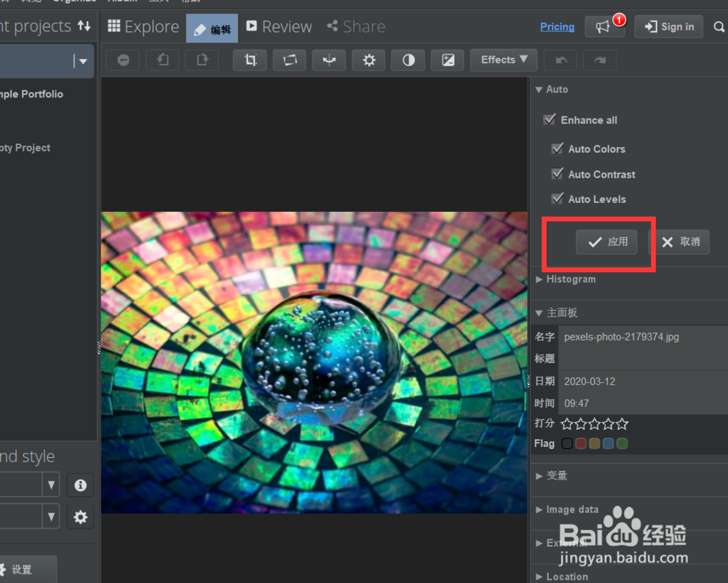Open style settings gear icon
Viewport: 728px width, 583px height.
click(x=80, y=517)
